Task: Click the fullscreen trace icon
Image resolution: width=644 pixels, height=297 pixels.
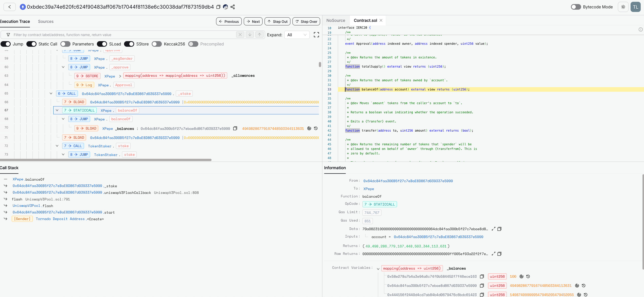Action: (316, 35)
